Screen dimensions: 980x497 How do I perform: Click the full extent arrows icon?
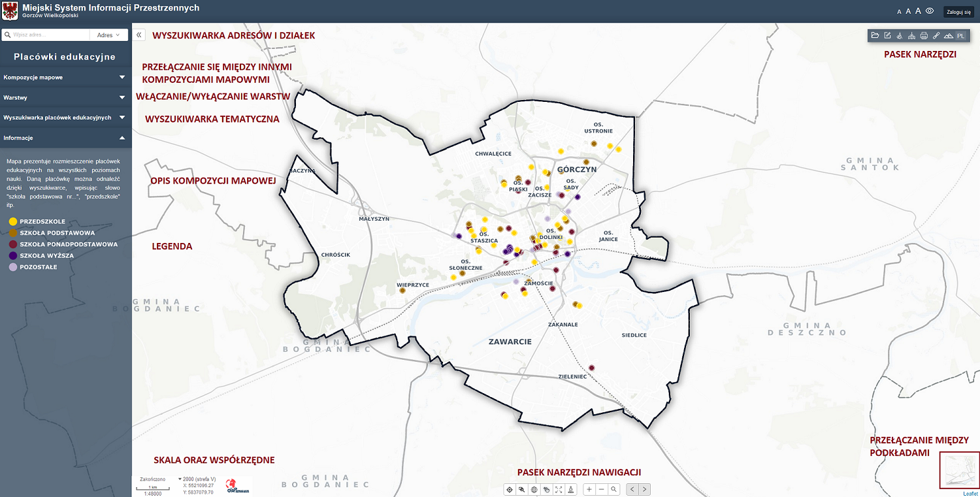pyautogui.click(x=559, y=489)
